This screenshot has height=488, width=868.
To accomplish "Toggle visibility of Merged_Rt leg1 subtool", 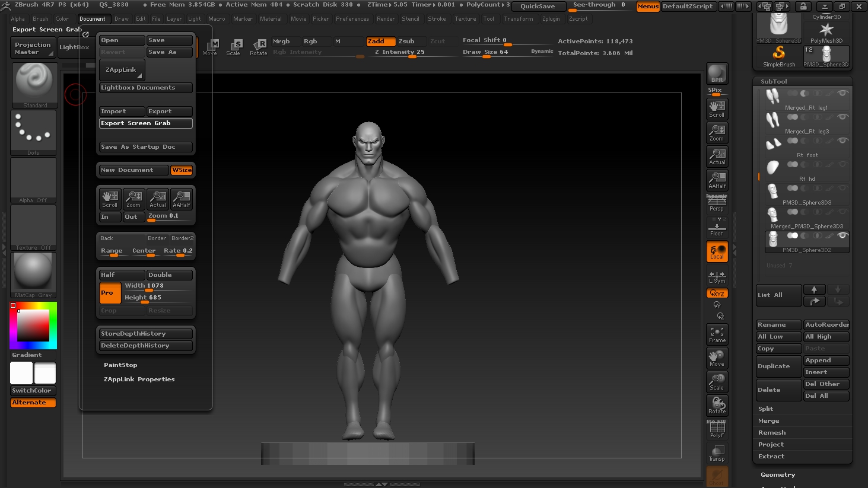I will click(x=842, y=93).
